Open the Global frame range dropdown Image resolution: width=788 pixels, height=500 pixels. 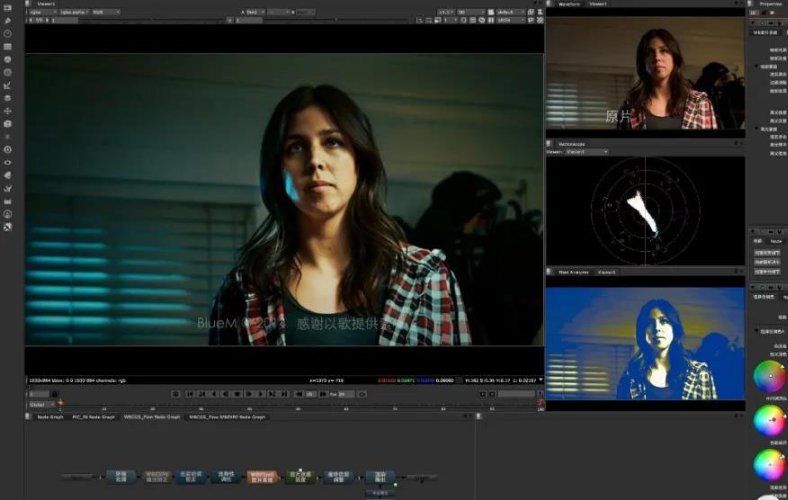42,405
